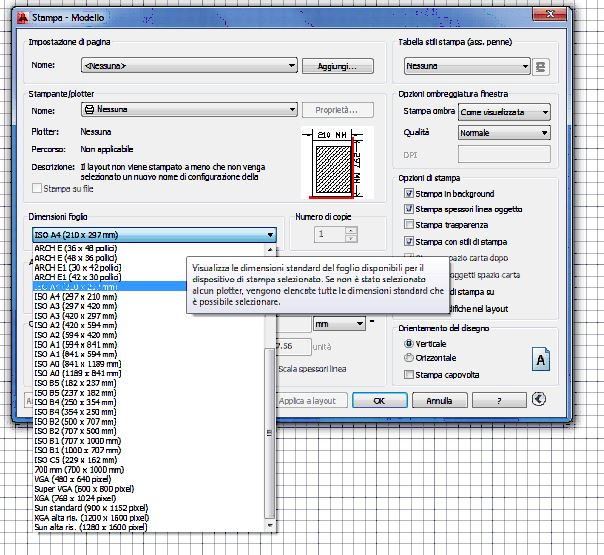604x555 pixels.
Task: Open the mm units dropdown
Action: (x=339, y=324)
